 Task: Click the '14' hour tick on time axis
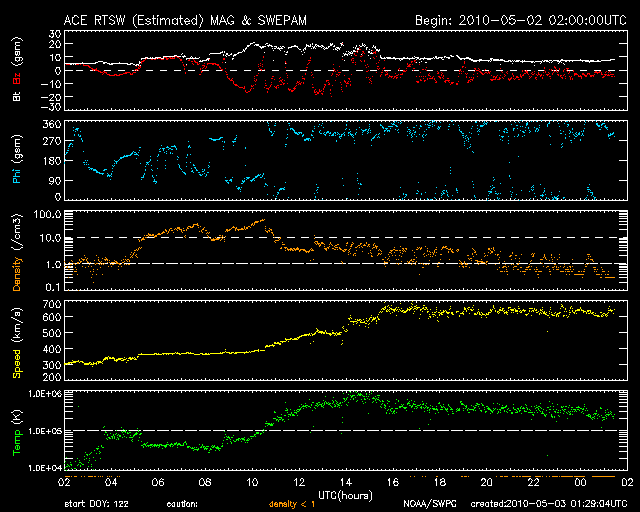pos(346,483)
